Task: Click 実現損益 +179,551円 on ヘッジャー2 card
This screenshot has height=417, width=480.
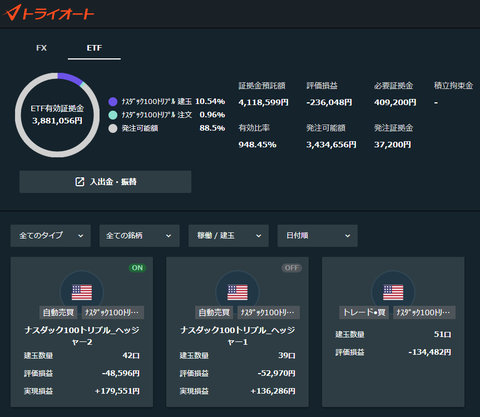Action: pos(117,391)
